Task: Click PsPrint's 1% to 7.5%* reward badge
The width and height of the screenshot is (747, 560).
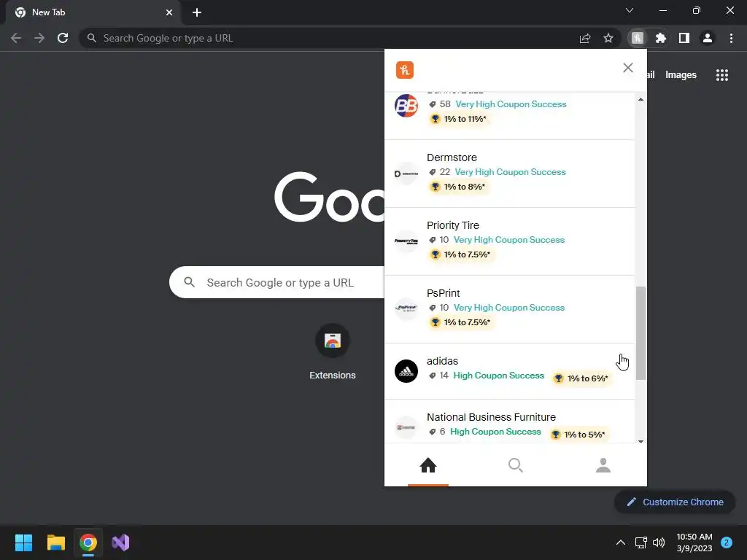Action: click(461, 322)
